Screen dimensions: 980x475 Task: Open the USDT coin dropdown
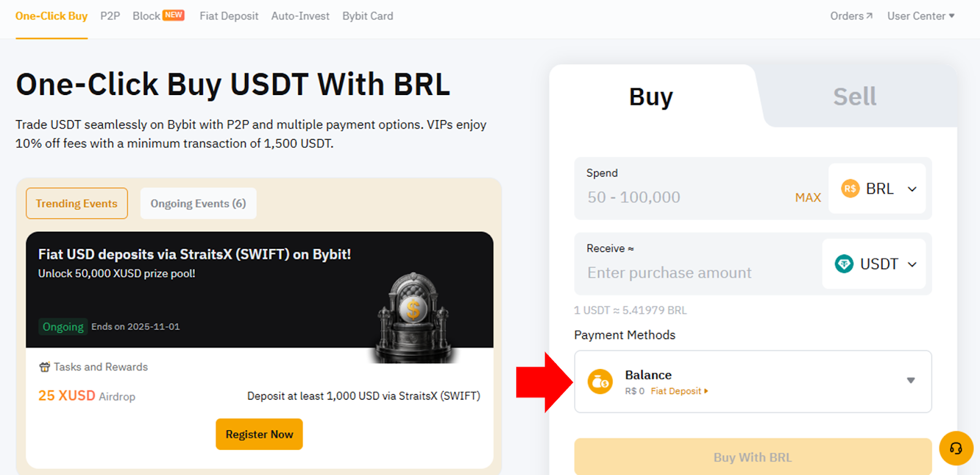912,264
